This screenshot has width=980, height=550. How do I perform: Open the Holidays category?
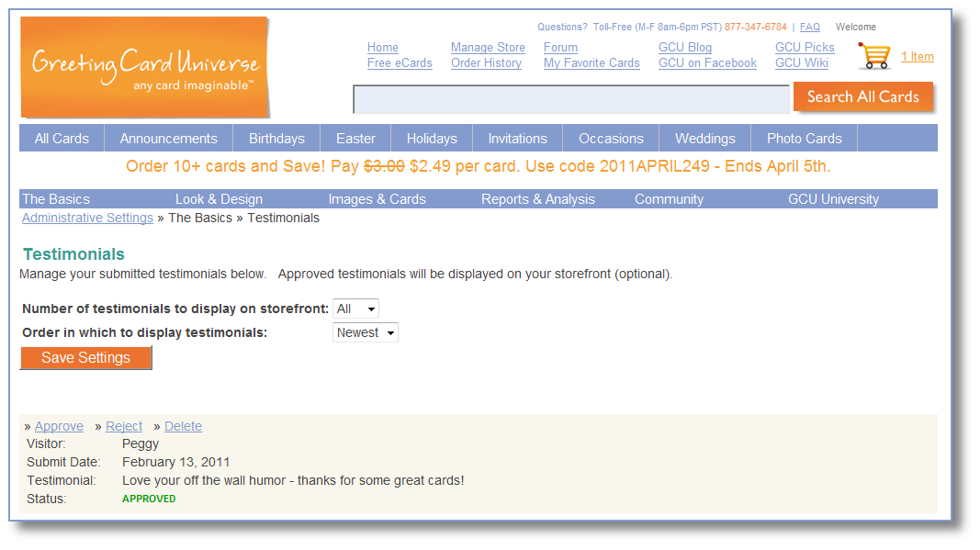[432, 138]
